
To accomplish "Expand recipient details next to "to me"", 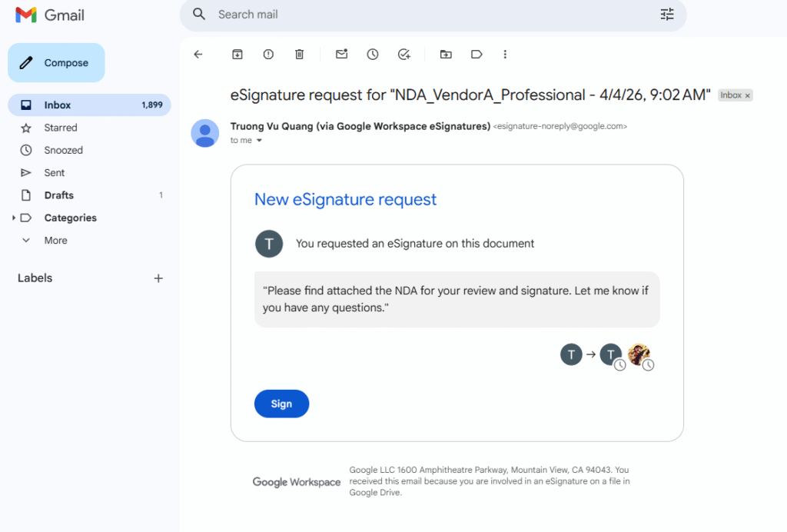I will pyautogui.click(x=259, y=141).
